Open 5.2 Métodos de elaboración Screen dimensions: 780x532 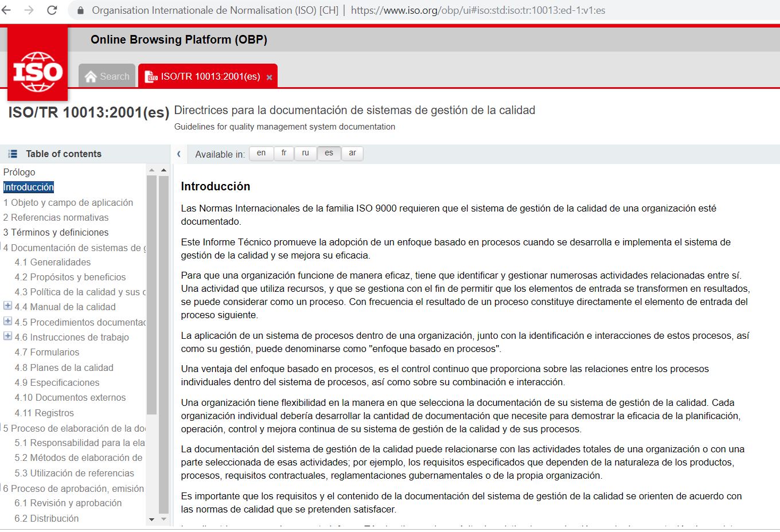coord(79,457)
